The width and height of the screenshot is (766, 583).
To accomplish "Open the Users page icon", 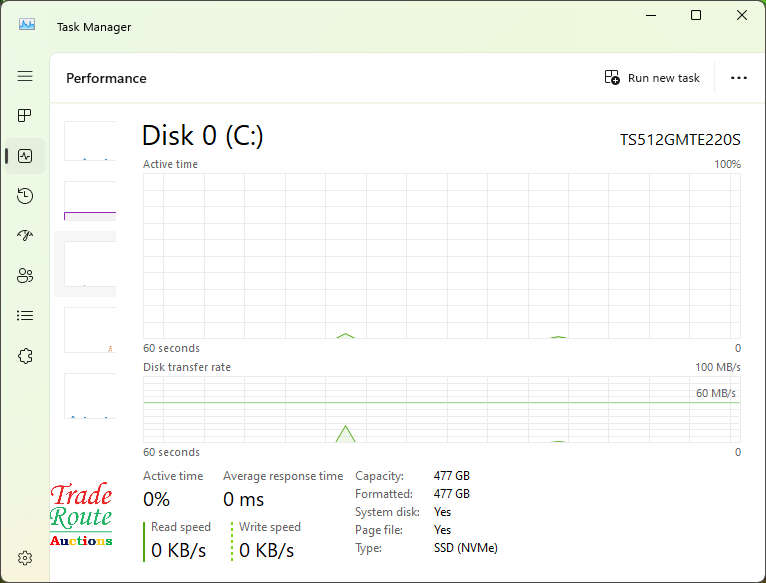I will pos(25,276).
